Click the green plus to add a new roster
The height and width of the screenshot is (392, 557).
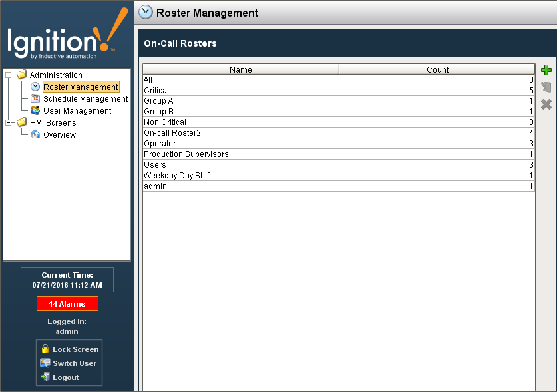click(546, 69)
